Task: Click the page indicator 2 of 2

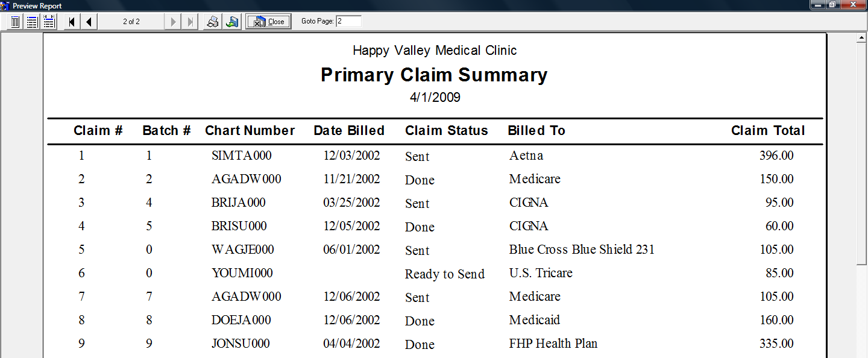Action: 131,22
